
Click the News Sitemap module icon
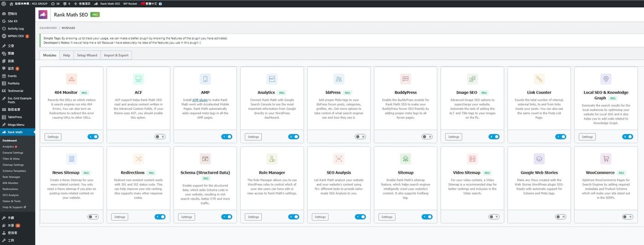(71, 159)
